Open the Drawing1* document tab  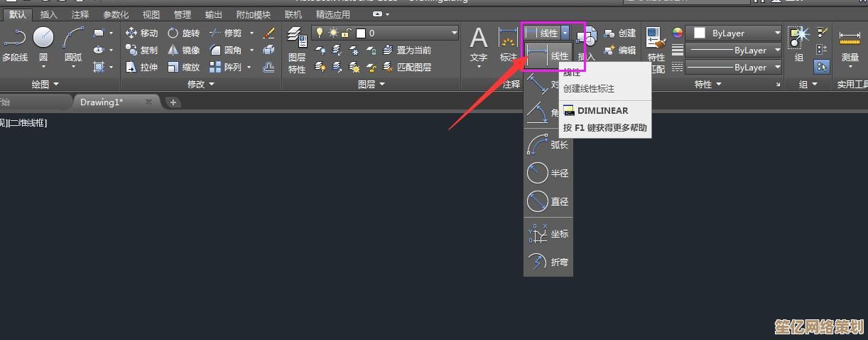(x=102, y=102)
